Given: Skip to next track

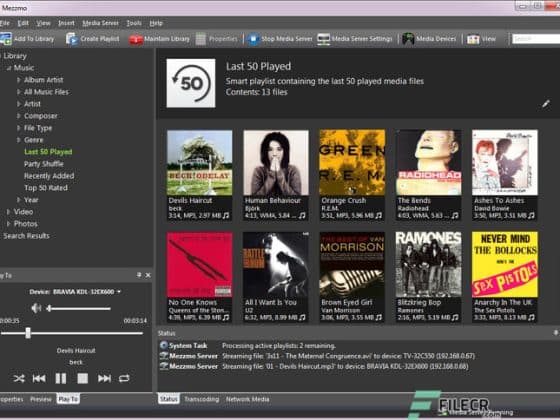Looking at the screenshot, I should (x=104, y=378).
